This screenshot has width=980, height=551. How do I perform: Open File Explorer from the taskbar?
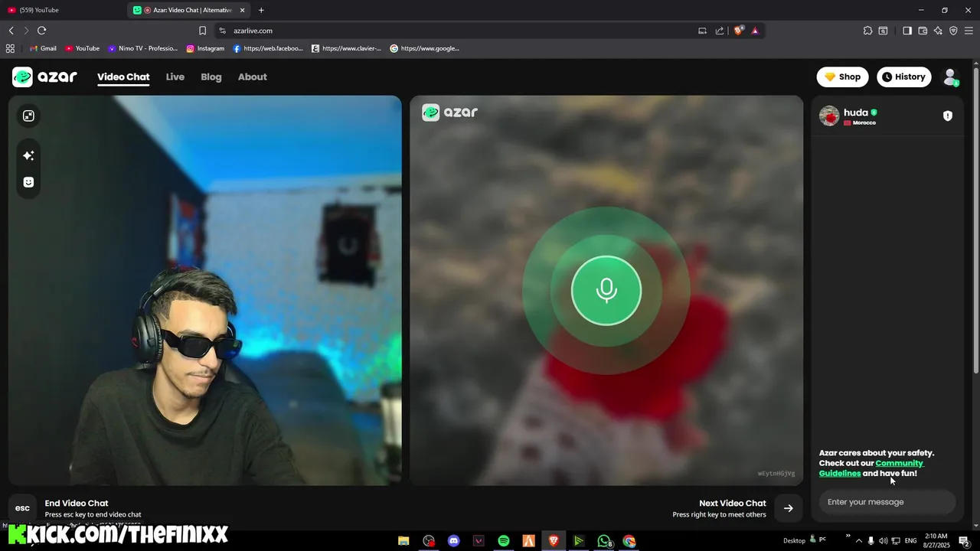point(403,540)
